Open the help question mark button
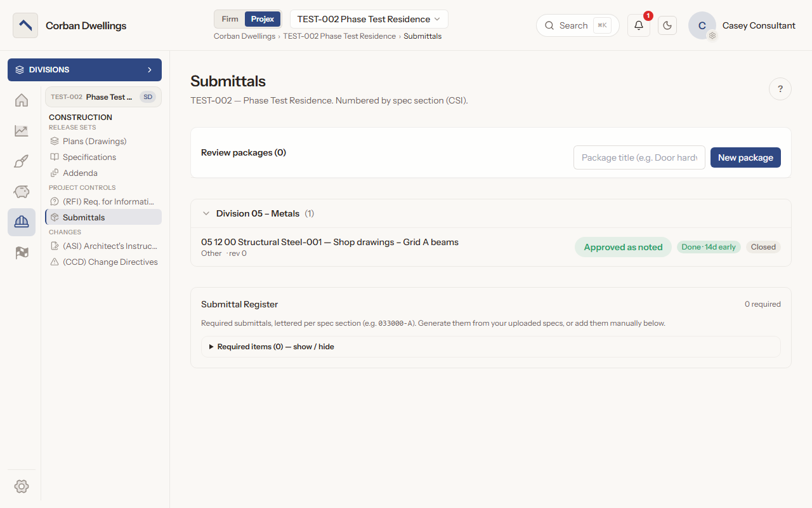812x508 pixels. click(x=780, y=89)
